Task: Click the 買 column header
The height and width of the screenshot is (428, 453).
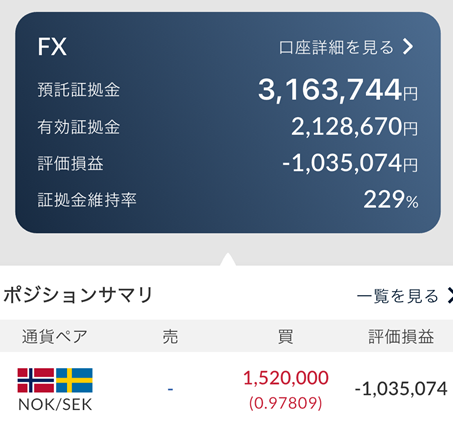Action: coord(286,336)
